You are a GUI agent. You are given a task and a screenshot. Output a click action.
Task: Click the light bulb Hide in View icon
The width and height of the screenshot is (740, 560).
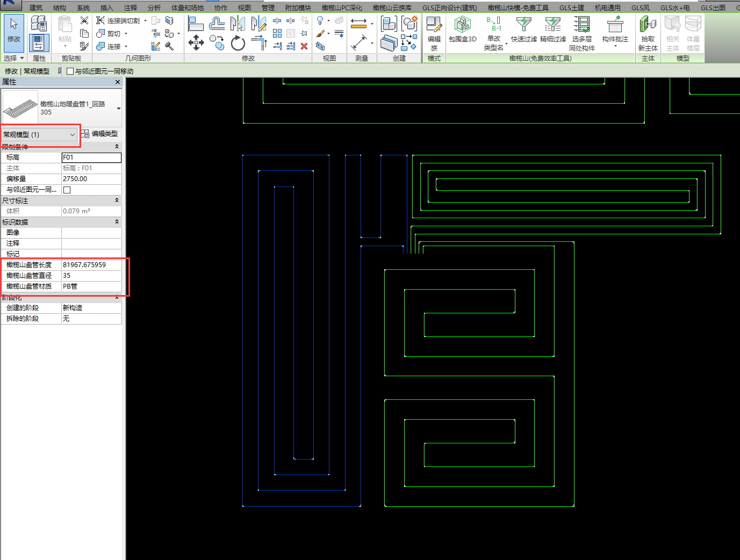pyautogui.click(x=320, y=20)
